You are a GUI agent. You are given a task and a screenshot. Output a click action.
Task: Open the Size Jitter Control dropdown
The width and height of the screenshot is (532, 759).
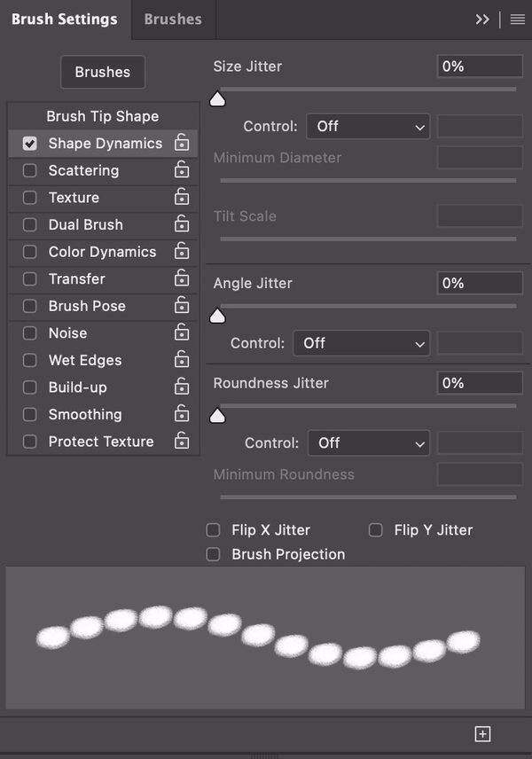point(368,127)
